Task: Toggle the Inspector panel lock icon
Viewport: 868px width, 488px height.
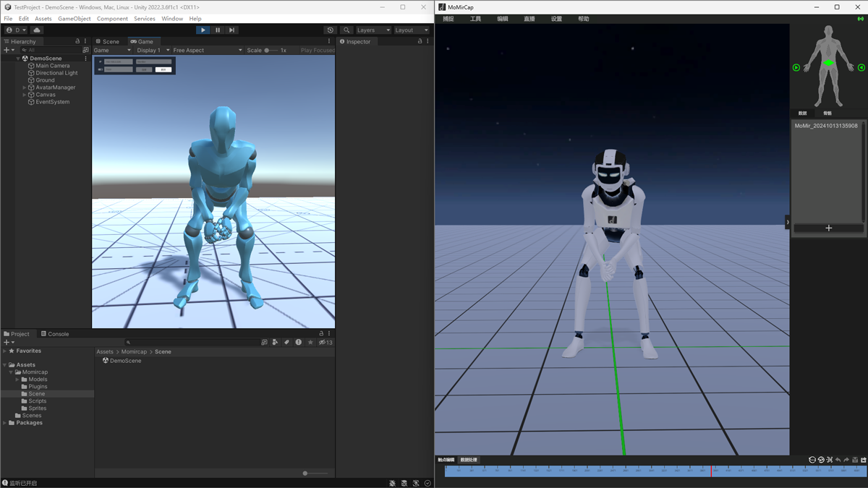Action: click(420, 41)
